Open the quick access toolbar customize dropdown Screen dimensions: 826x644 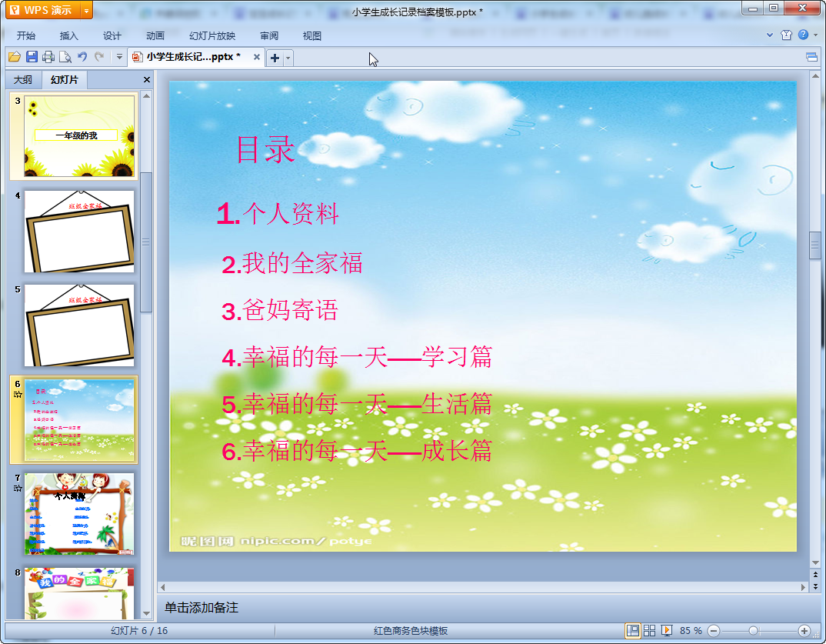(119, 57)
